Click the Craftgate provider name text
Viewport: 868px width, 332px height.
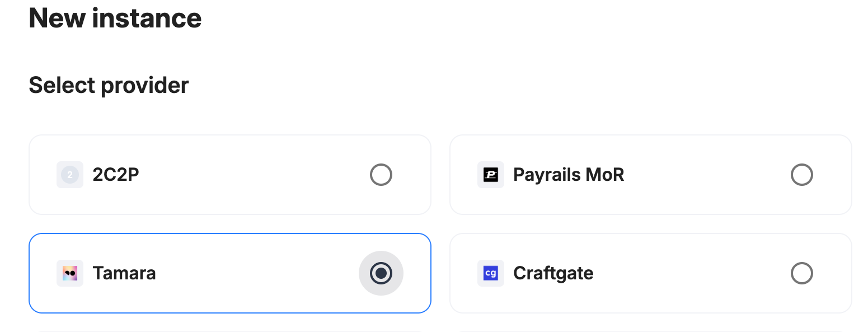point(553,273)
